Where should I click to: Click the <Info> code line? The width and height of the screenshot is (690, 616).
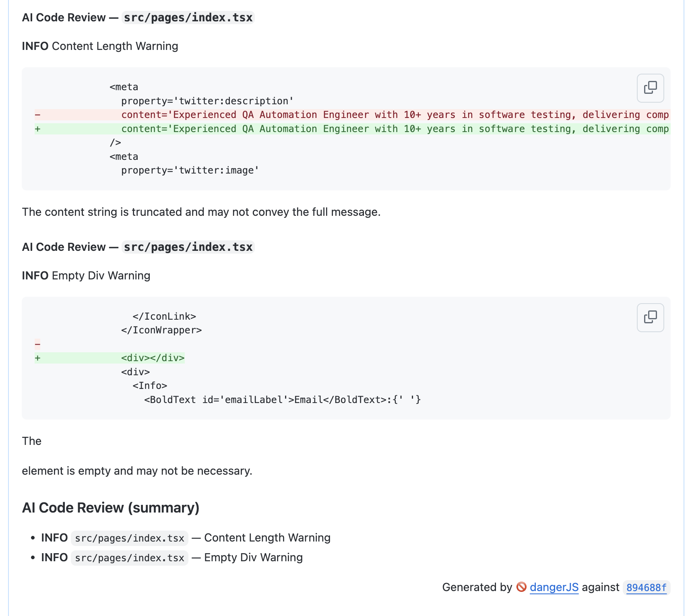tap(150, 386)
